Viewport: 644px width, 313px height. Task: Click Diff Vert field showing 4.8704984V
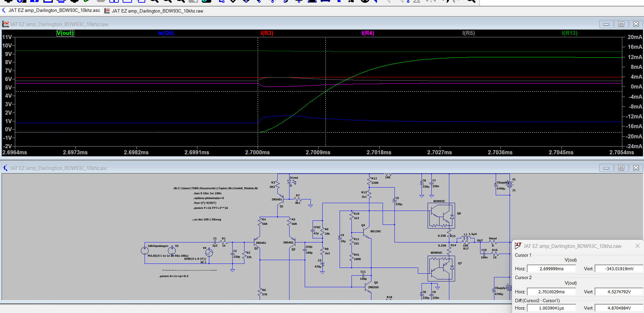[619, 308]
